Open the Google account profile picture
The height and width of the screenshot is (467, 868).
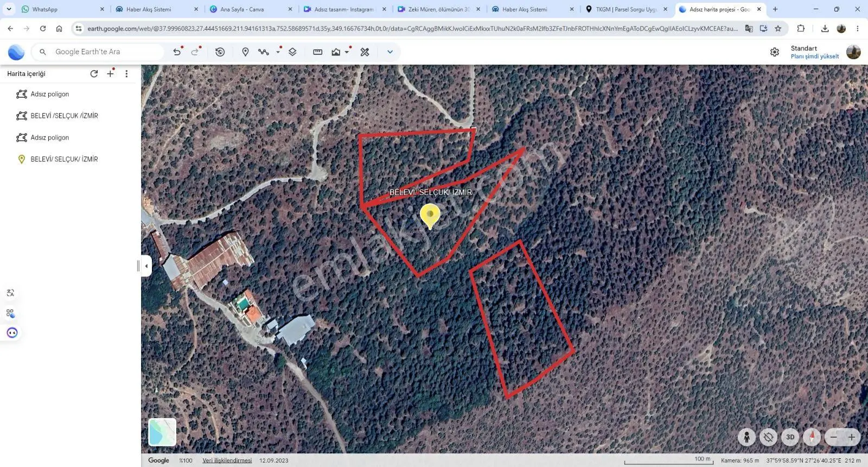point(853,52)
